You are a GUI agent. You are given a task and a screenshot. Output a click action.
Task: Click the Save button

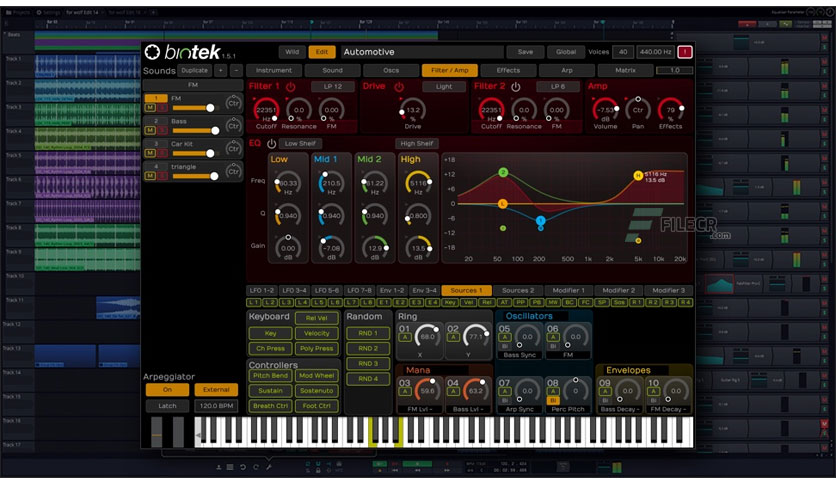(525, 52)
